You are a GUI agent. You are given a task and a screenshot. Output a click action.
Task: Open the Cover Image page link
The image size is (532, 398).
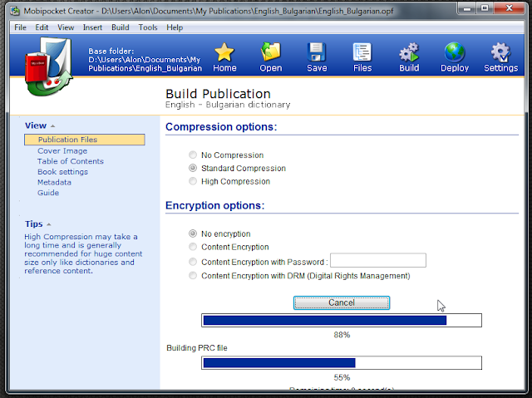click(62, 151)
